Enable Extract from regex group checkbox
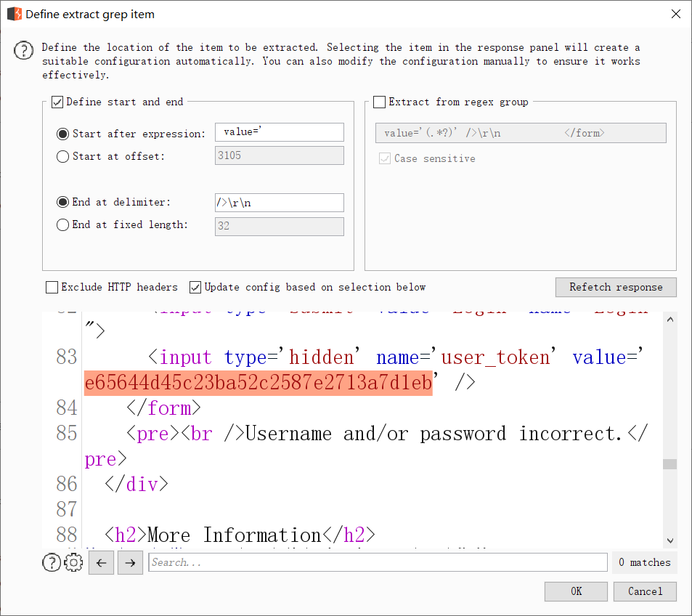Screen dimensions: 692x616 [x=379, y=102]
